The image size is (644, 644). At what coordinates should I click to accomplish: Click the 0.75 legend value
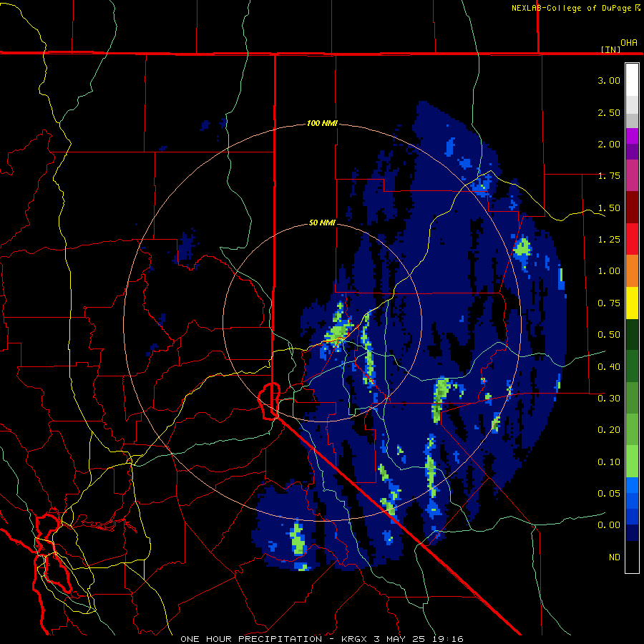pos(609,303)
